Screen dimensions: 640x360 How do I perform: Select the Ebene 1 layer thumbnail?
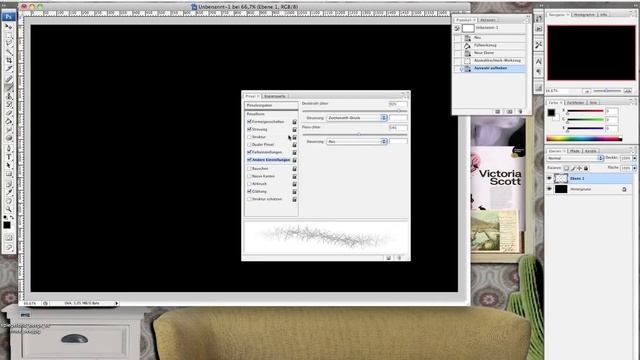click(561, 178)
